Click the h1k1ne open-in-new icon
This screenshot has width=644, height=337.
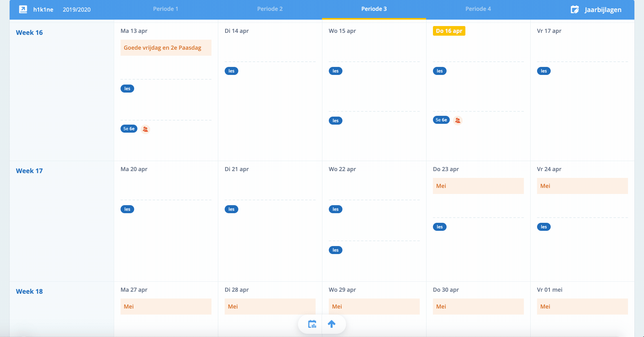(23, 9)
